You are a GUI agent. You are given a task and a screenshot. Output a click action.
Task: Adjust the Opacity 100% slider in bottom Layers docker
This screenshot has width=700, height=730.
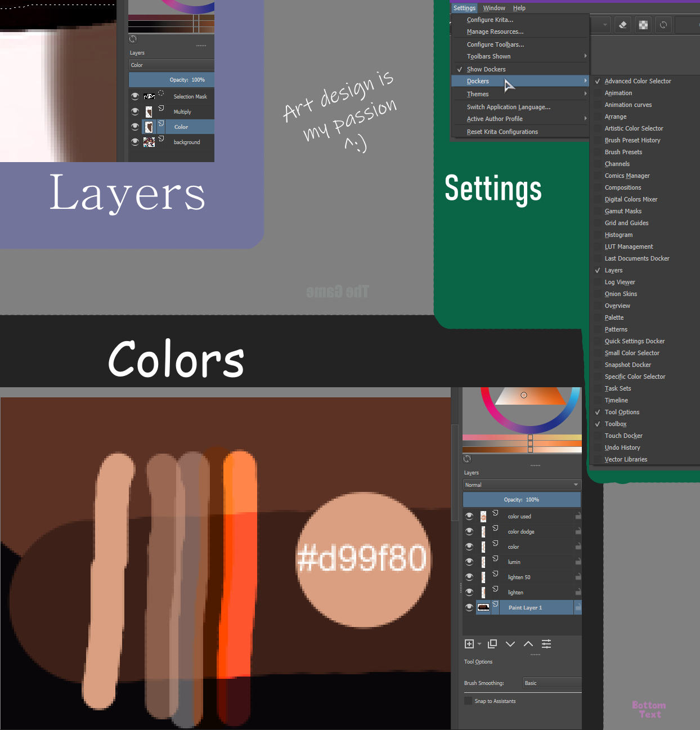[522, 499]
